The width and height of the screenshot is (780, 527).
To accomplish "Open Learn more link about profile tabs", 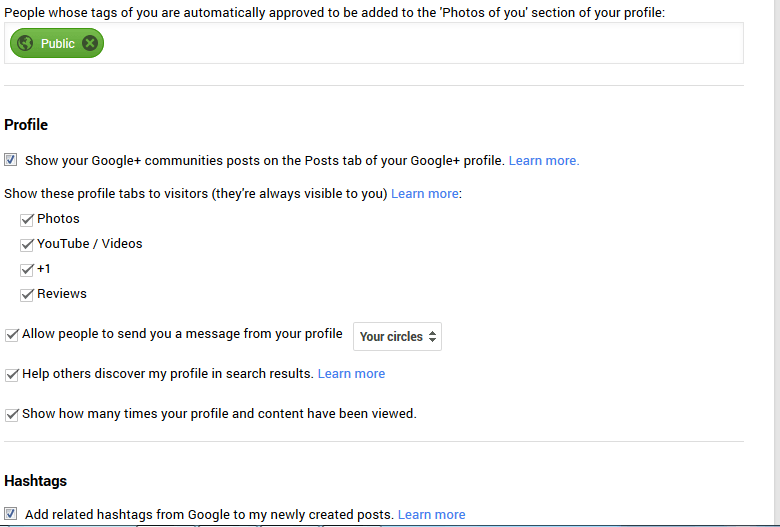I will coord(424,194).
